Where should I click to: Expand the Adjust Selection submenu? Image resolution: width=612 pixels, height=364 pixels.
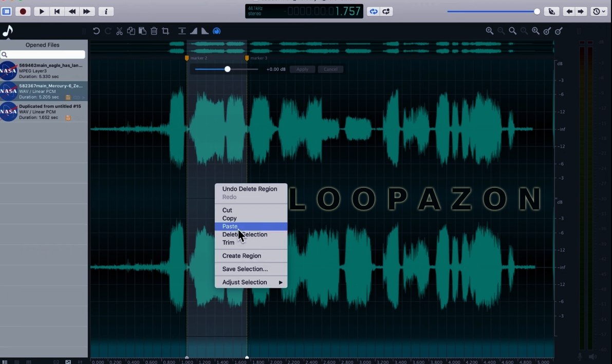[251, 282]
